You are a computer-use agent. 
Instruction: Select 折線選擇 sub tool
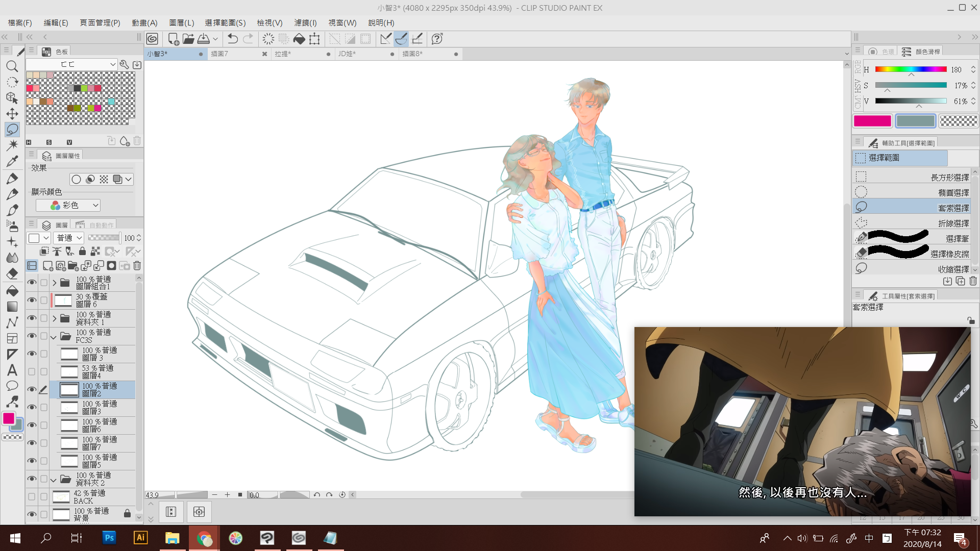[x=912, y=223]
